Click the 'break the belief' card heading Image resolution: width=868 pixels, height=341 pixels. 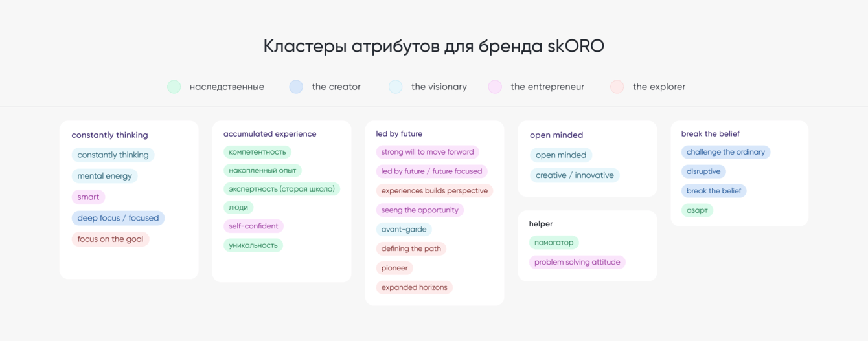(711, 134)
